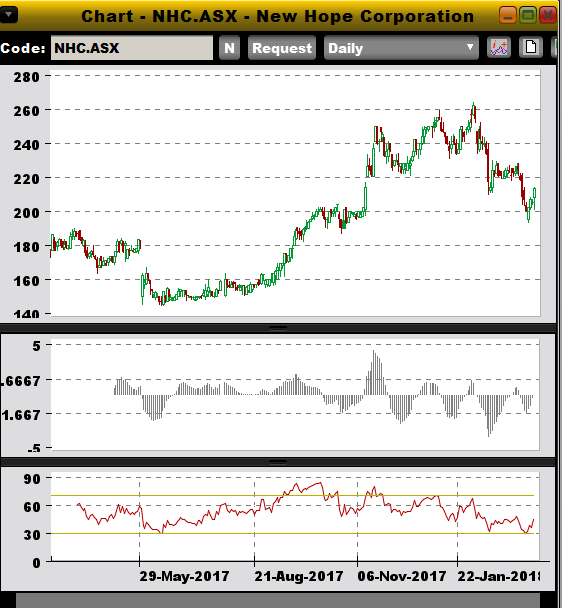
Task: Click the Request button
Action: [x=282, y=48]
